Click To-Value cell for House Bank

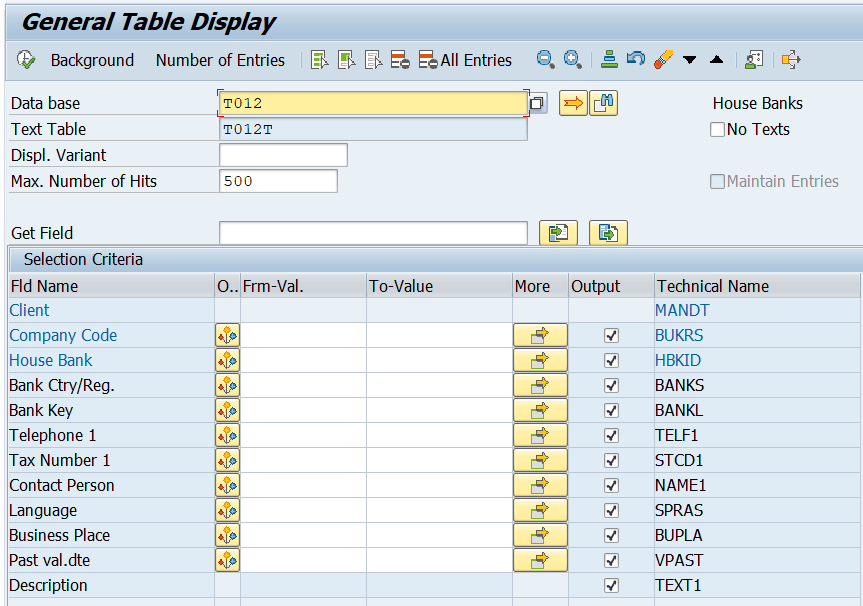click(x=439, y=361)
